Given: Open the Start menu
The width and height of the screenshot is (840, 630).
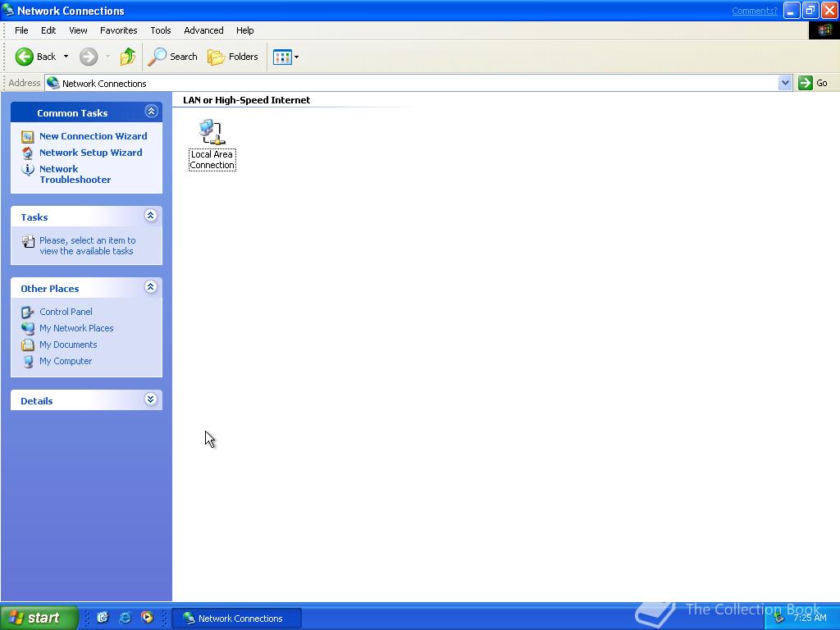Looking at the screenshot, I should tap(39, 618).
